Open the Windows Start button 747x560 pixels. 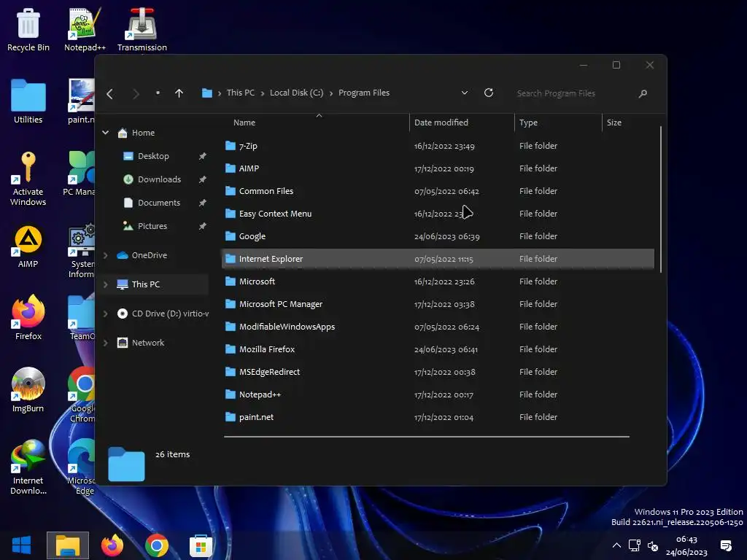tap(21, 545)
